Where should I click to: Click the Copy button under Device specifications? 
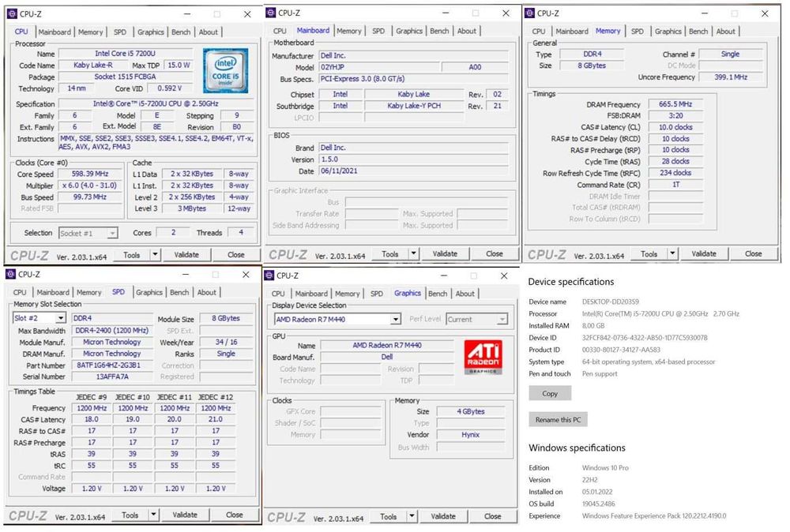(x=550, y=393)
